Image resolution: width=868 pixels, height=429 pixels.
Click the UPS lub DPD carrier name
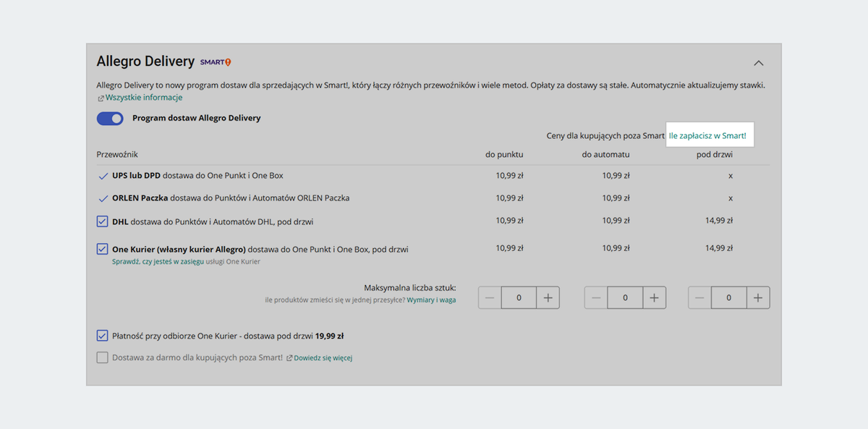(x=136, y=175)
